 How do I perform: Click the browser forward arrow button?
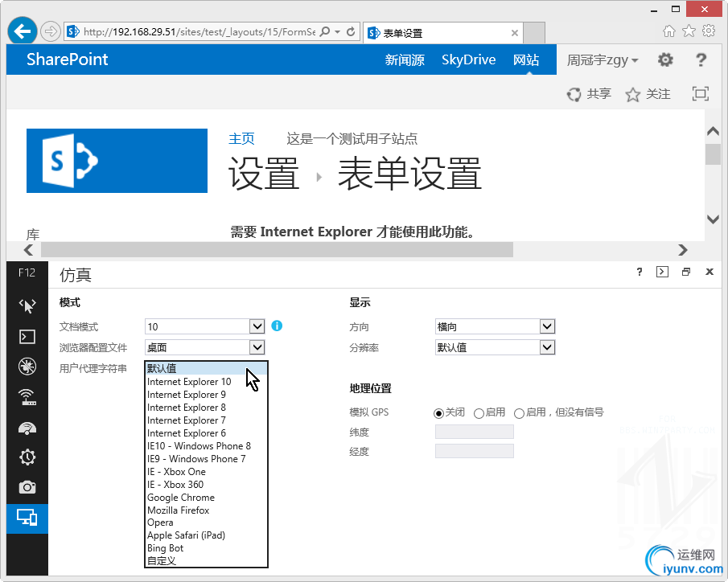click(50, 31)
